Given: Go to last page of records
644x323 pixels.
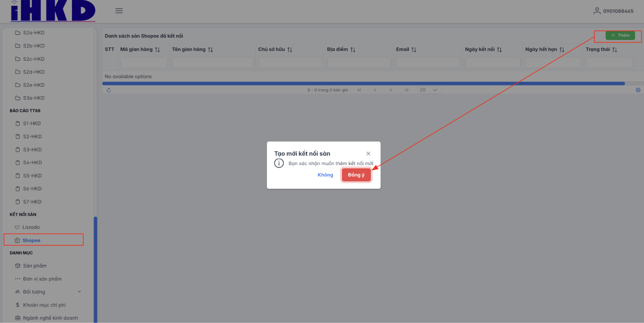Looking at the screenshot, I should [406, 90].
